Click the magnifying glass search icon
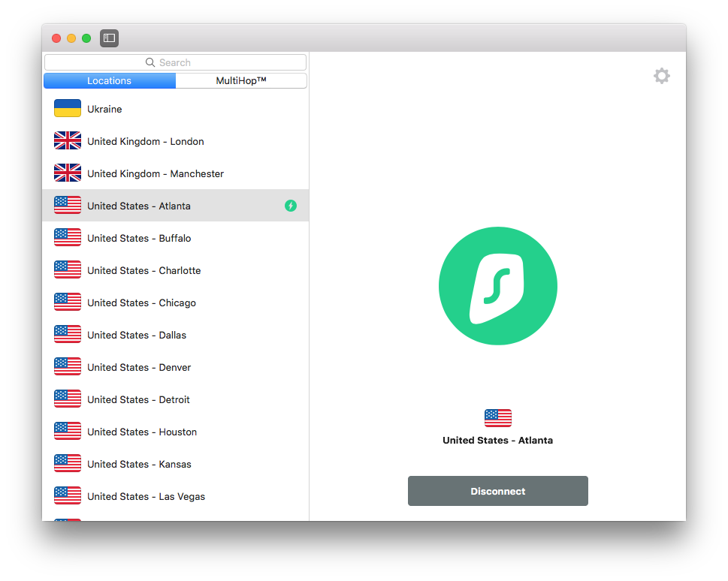Screen dimensions: 728x581 pos(150,63)
